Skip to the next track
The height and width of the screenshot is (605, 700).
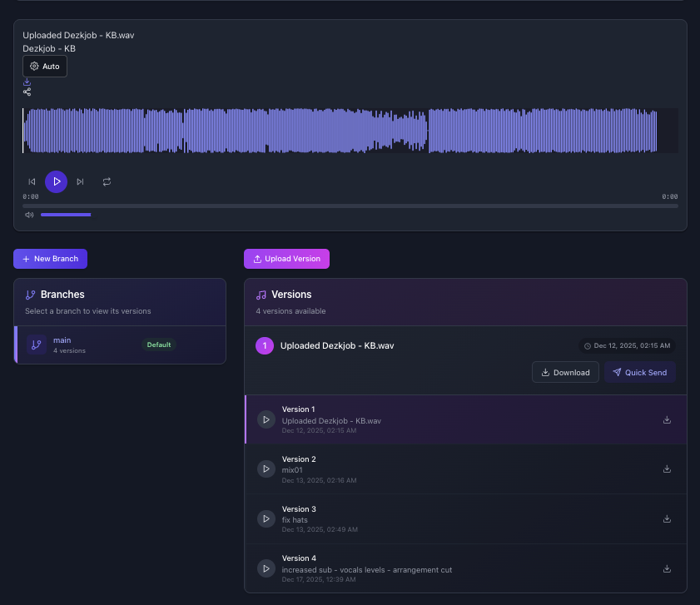(x=80, y=181)
